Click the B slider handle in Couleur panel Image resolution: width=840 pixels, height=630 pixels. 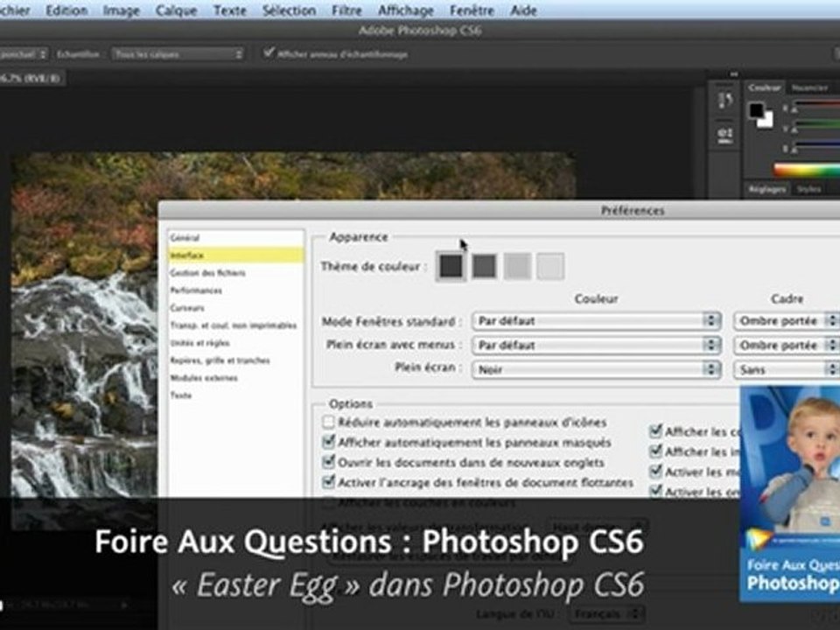[x=795, y=150]
